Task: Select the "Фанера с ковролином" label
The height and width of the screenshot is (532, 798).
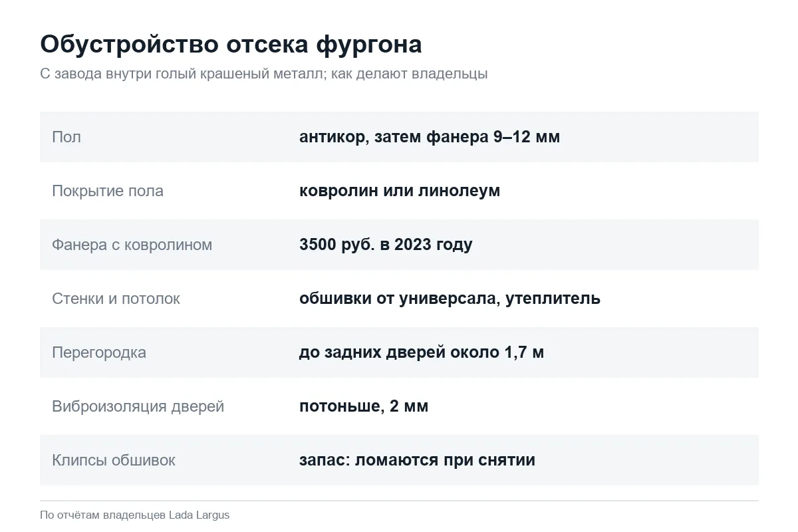Action: (132, 245)
